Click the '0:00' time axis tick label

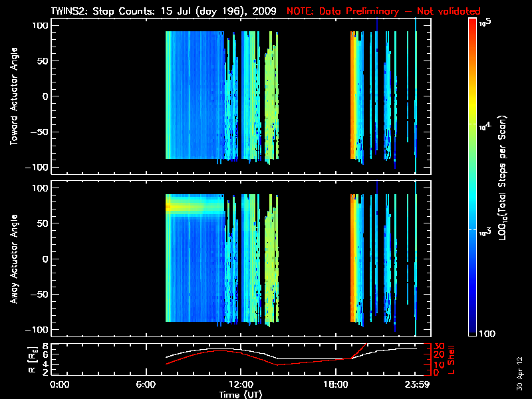(60, 384)
